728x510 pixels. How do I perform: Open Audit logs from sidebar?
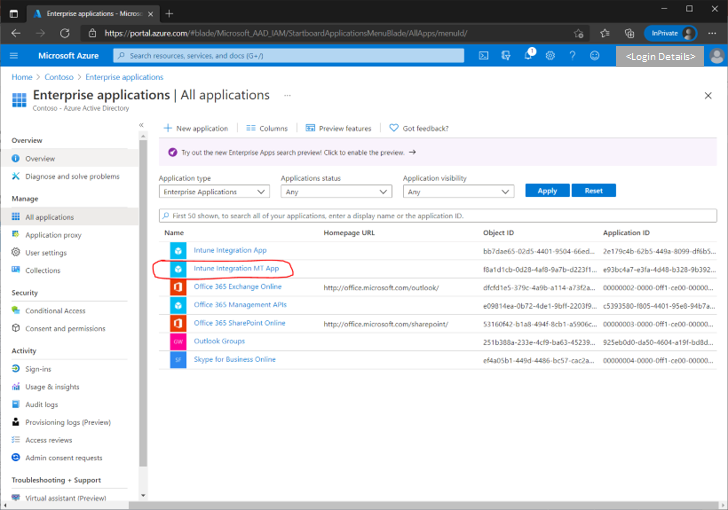42,404
